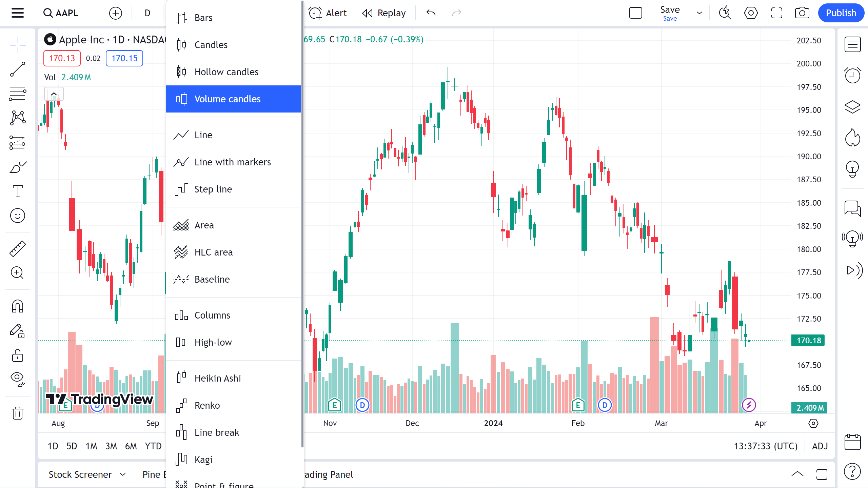Click the trash remove drawings icon
The image size is (868, 488).
coord(18,413)
